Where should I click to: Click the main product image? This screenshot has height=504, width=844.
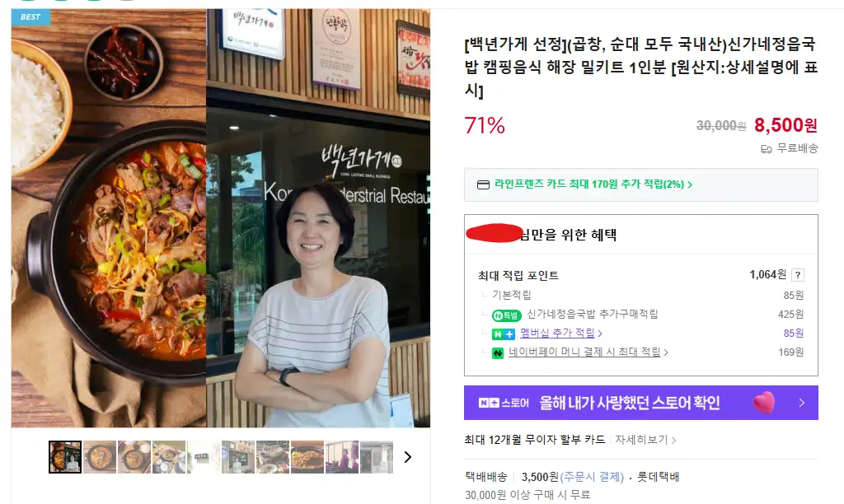[x=221, y=218]
